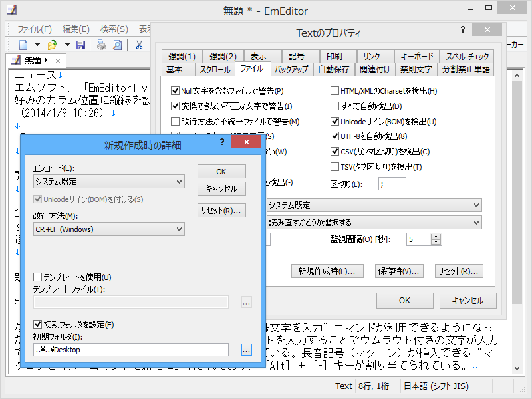The height and width of the screenshot is (399, 532).
Task: Click the help question mark on Textのプロパティ dialog
Action: 464,30
